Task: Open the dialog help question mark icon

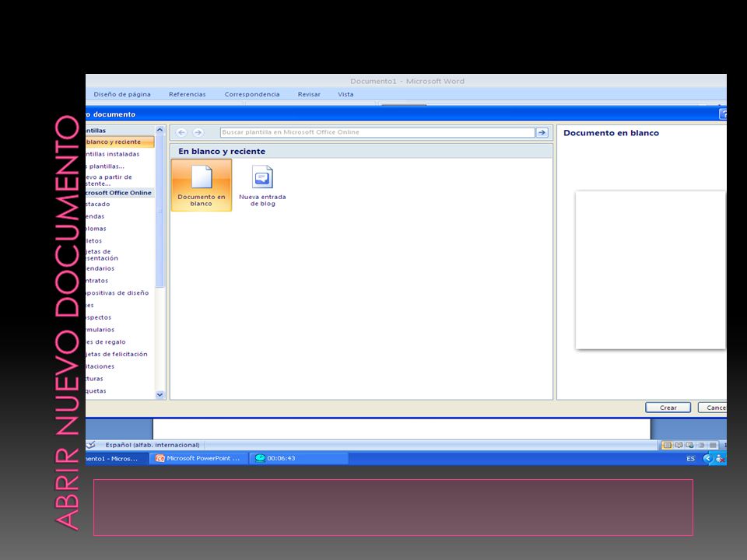Action: 723,114
